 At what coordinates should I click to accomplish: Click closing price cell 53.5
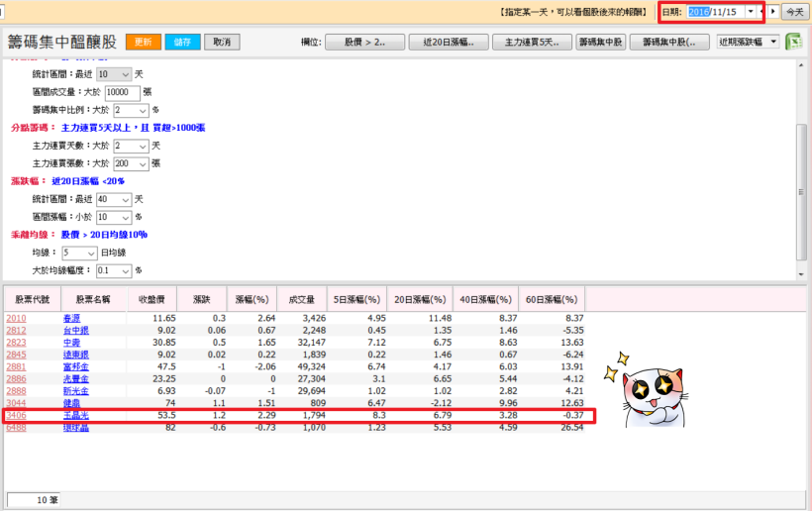point(166,415)
